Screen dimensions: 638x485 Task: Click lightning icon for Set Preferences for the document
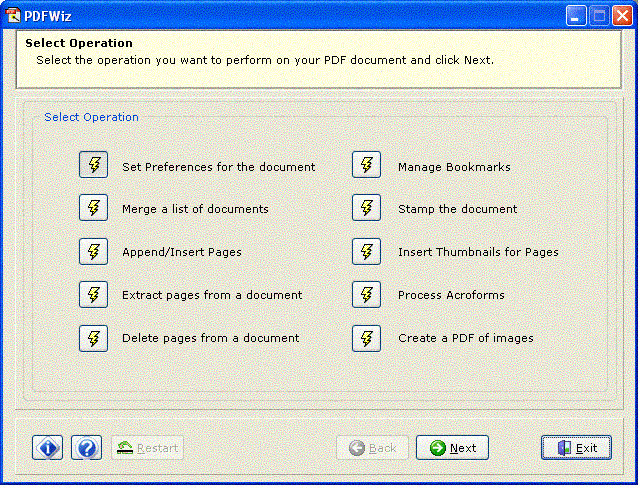point(94,164)
